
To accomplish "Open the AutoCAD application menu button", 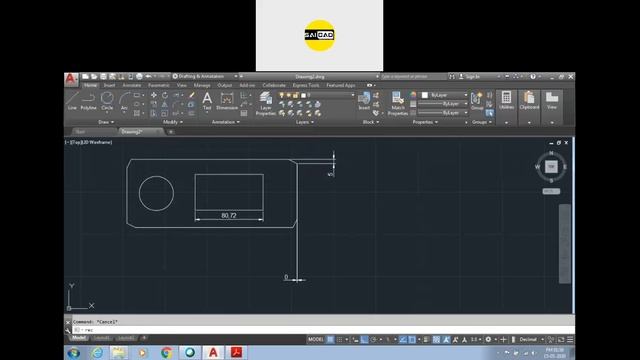I will (71, 79).
